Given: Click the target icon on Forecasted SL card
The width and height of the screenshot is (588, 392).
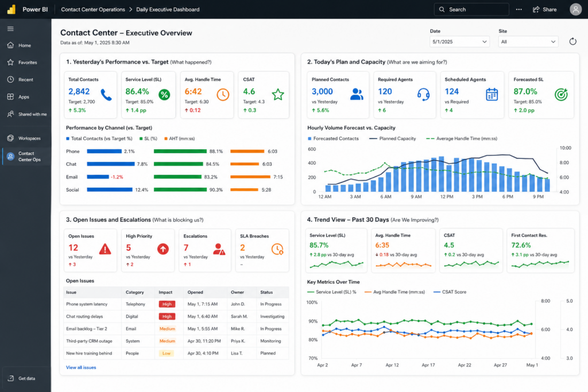Looking at the screenshot, I should (x=561, y=95).
